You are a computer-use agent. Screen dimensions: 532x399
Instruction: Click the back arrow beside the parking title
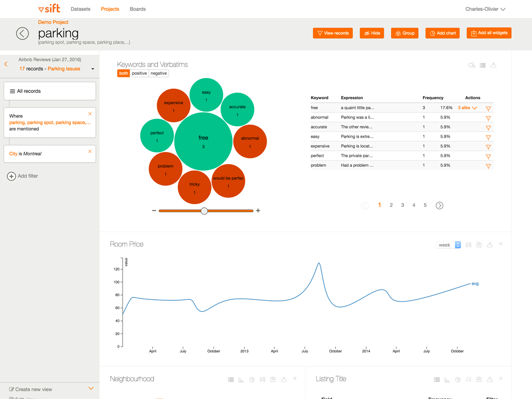(x=22, y=33)
